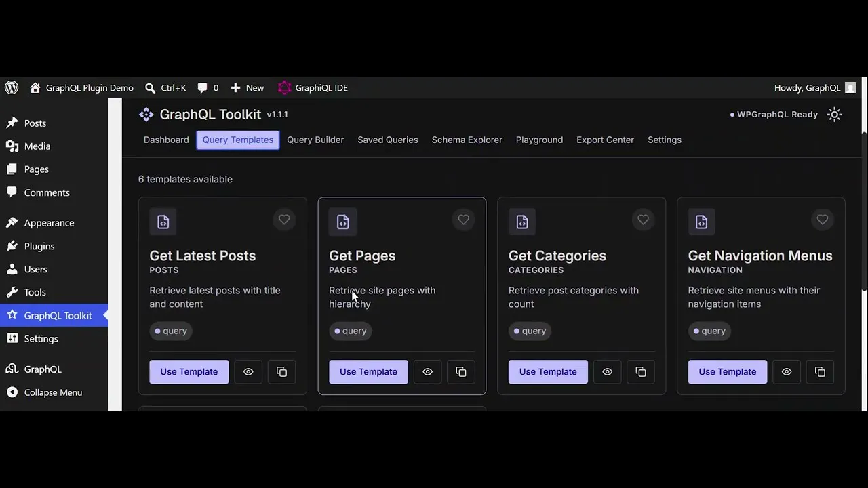Image resolution: width=868 pixels, height=488 pixels.
Task: Click query tag on Get Navigation Menus
Action: tap(710, 331)
